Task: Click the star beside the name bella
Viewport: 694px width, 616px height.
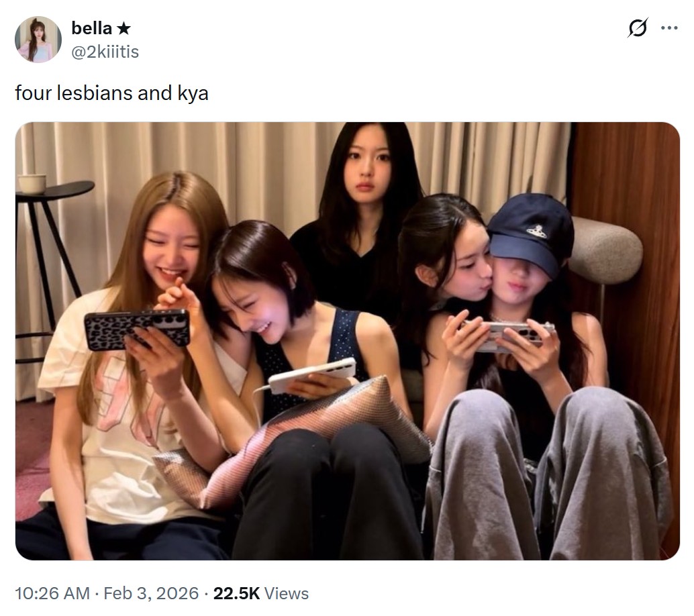Action: tap(123, 29)
